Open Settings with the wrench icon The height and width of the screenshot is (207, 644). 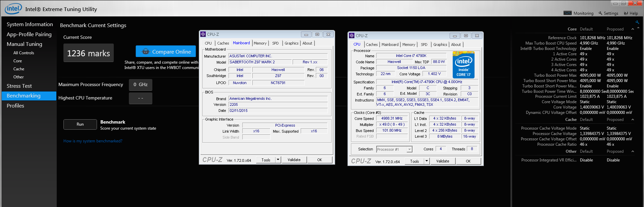(600, 13)
